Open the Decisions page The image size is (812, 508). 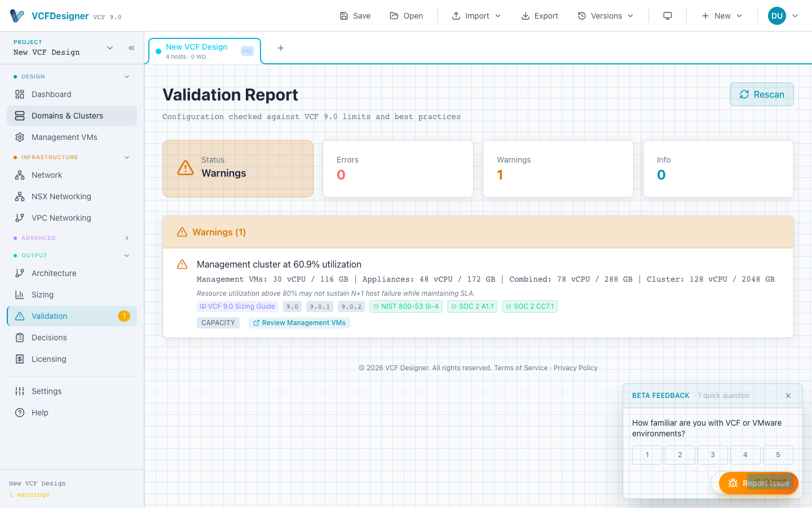click(50, 337)
